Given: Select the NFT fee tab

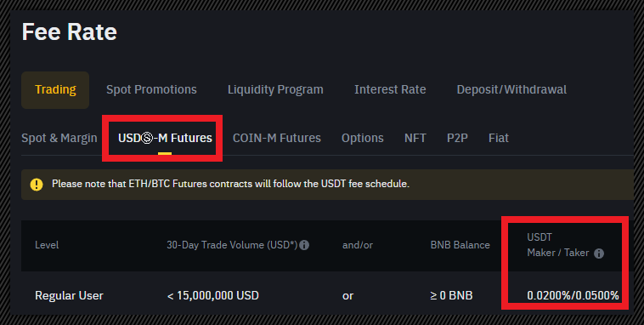Looking at the screenshot, I should tap(415, 138).
